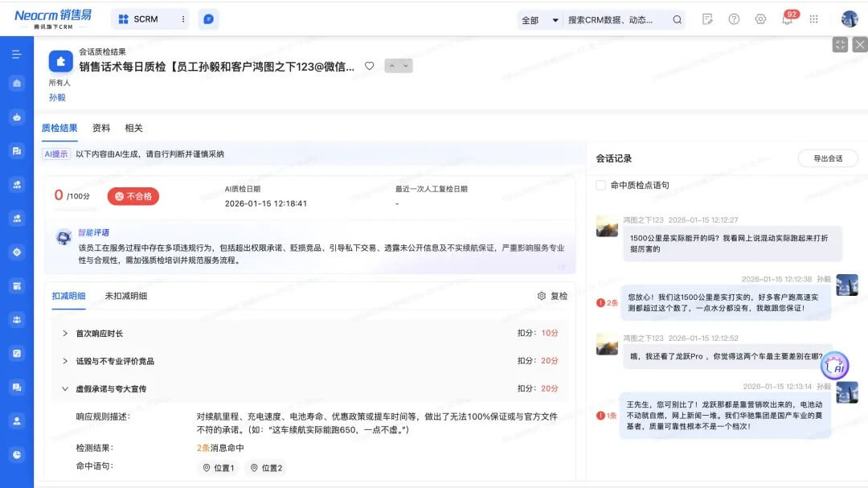
Task: Open owner link 孙毅
Action: tap(57, 97)
